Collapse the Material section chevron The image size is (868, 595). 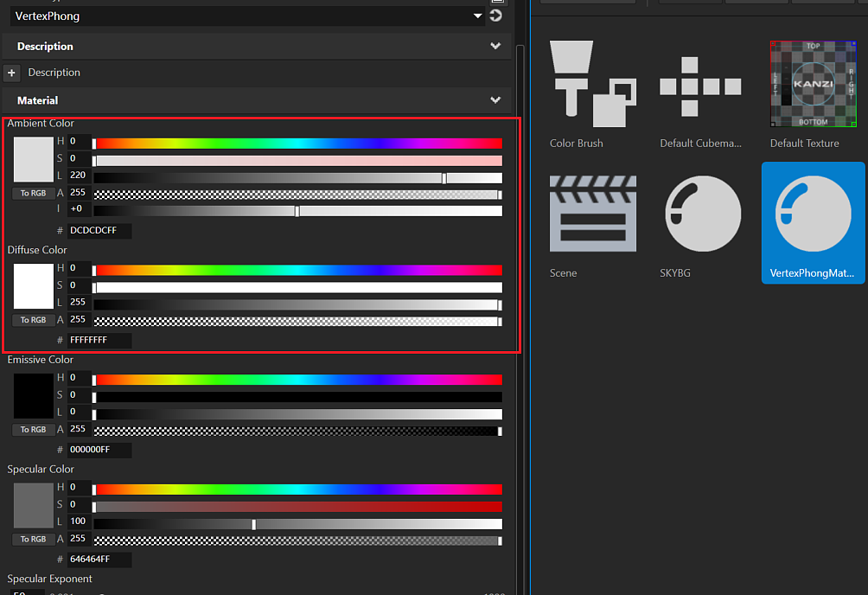(x=495, y=100)
